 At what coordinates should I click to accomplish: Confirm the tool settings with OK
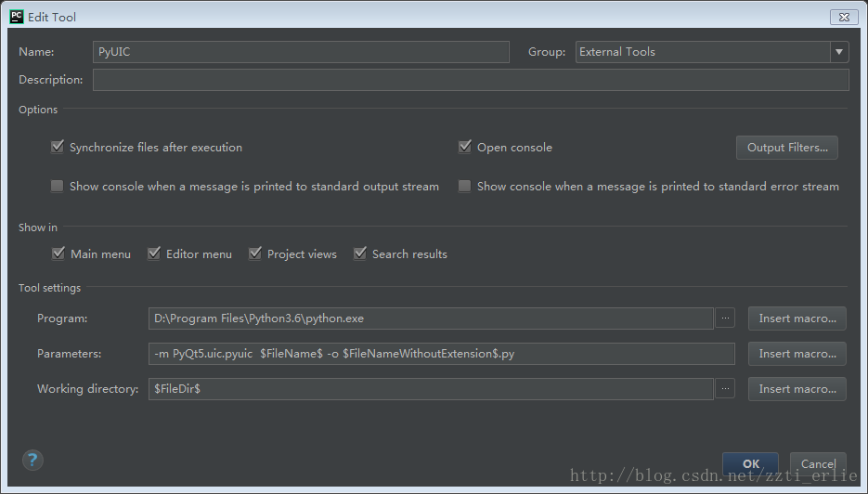750,463
